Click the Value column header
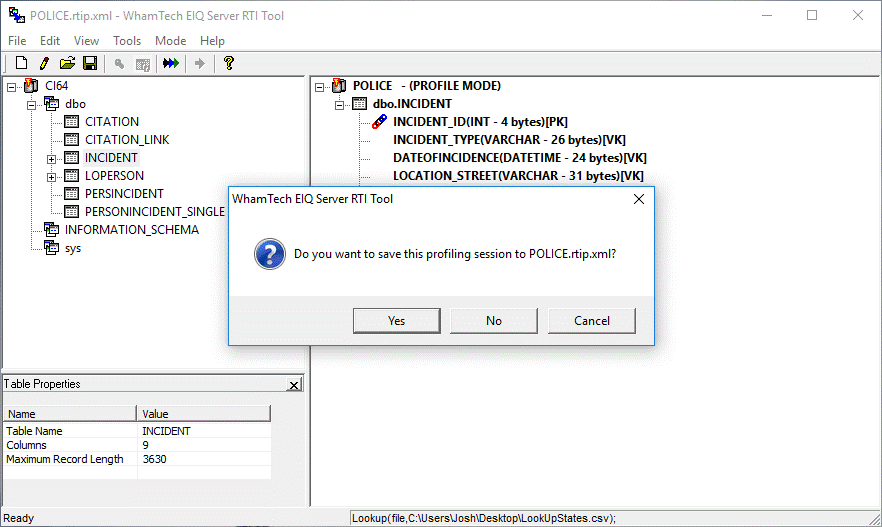Viewport: 882px width, 527px height. 204,413
